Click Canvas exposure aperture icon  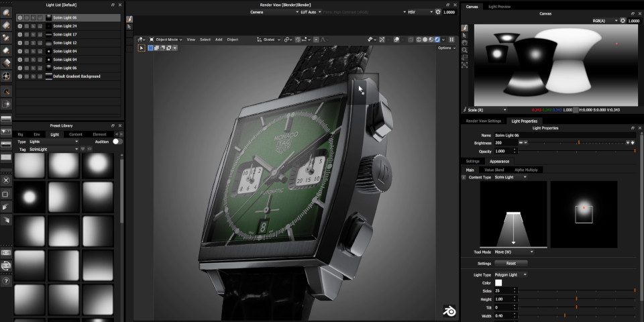(x=623, y=20)
